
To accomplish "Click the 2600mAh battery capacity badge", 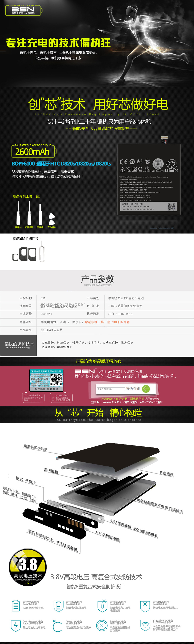I will click(33, 151).
